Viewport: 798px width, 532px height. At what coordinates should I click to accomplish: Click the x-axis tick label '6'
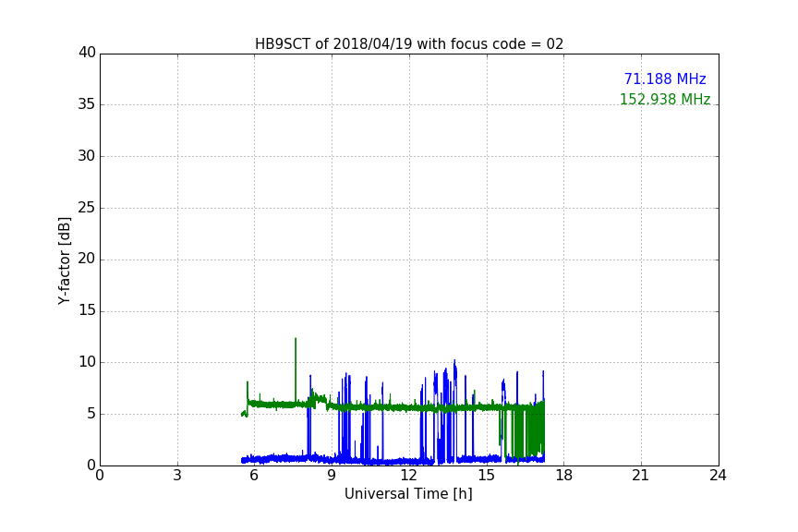click(254, 476)
